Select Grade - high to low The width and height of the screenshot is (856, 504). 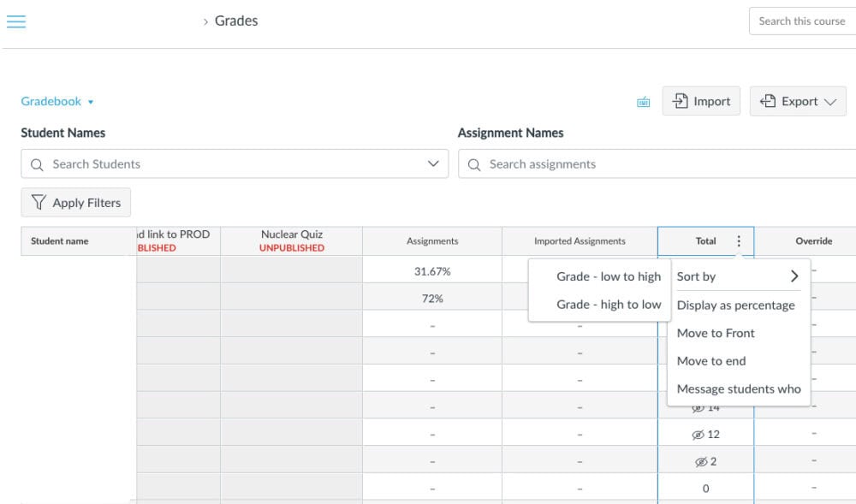point(609,305)
